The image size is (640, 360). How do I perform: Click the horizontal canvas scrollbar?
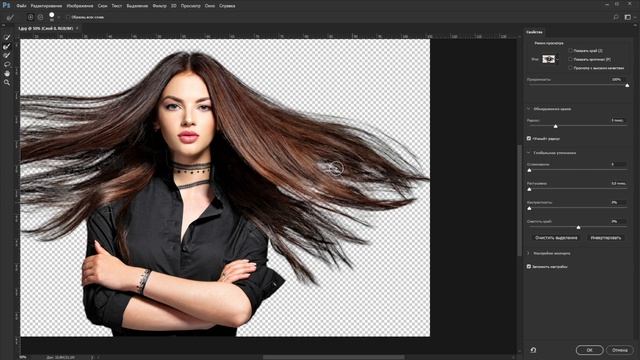(333, 357)
